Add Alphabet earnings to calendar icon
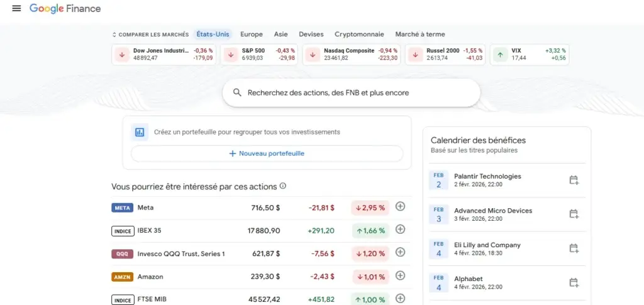The width and height of the screenshot is (644, 305). click(574, 282)
